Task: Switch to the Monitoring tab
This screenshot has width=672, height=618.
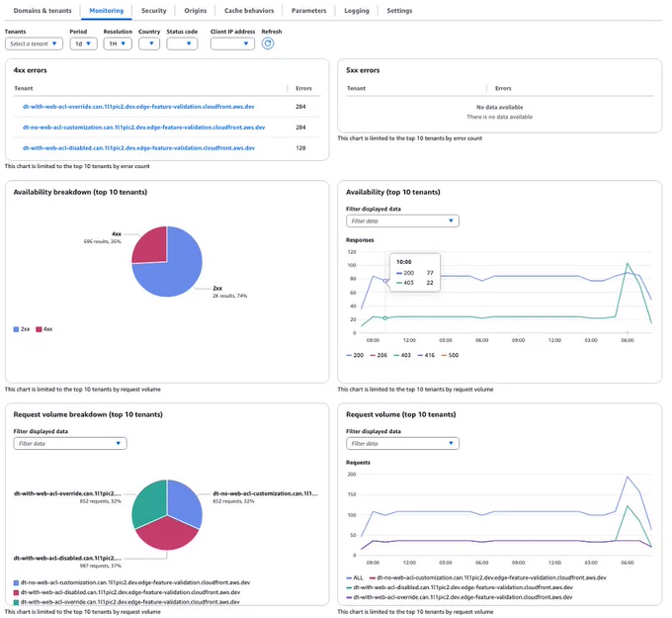Action: tap(107, 10)
